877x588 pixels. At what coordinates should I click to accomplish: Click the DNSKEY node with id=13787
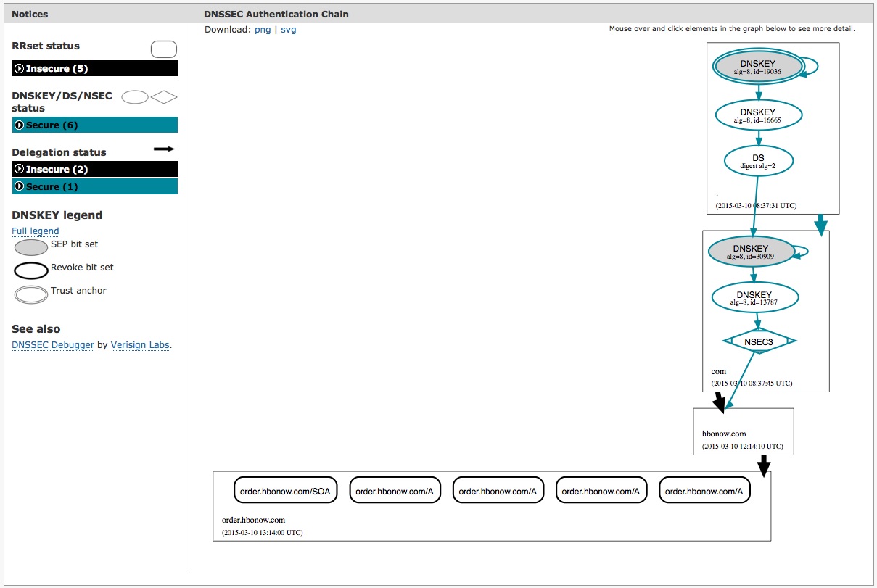[x=754, y=298]
